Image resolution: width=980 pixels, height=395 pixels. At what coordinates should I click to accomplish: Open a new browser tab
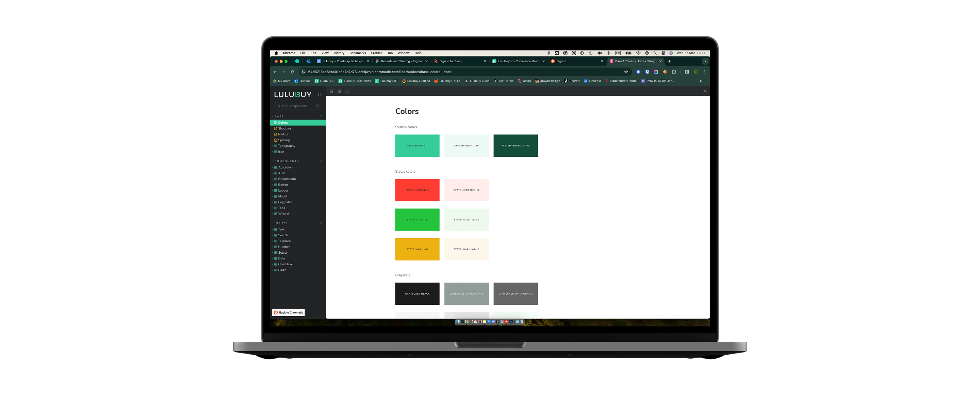tap(669, 61)
